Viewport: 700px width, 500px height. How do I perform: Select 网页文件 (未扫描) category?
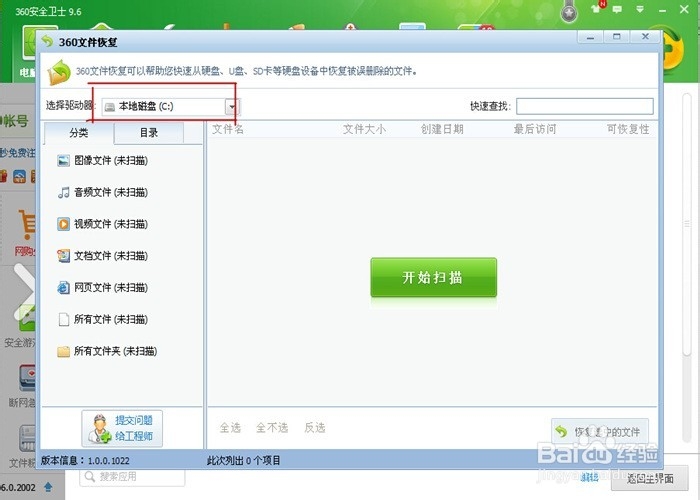point(102,288)
